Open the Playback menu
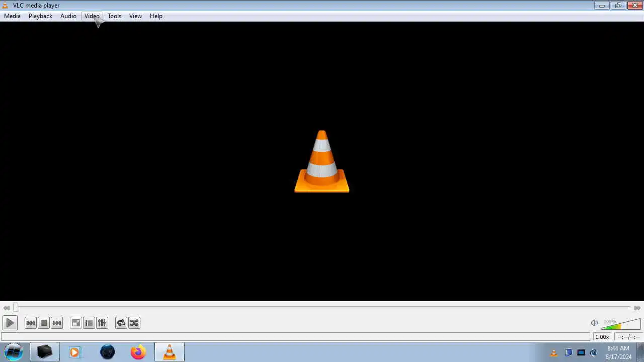644x362 pixels. [x=40, y=16]
